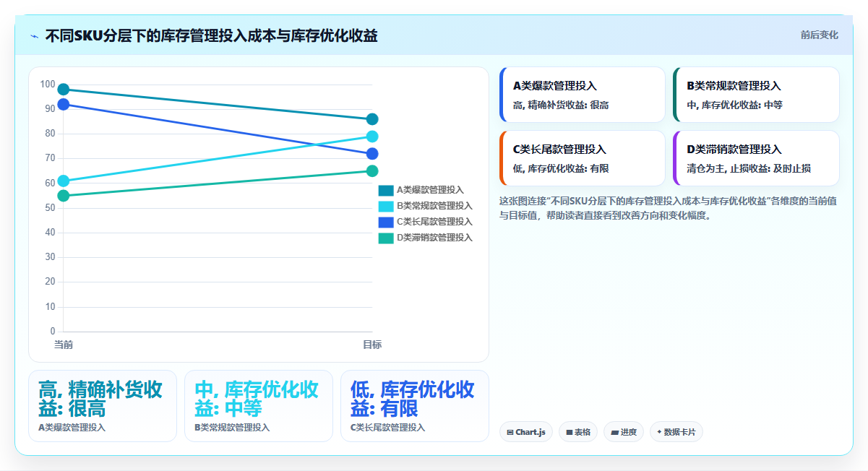Click the 目标 x-axis label
This screenshot has width=868, height=471.
[372, 345]
